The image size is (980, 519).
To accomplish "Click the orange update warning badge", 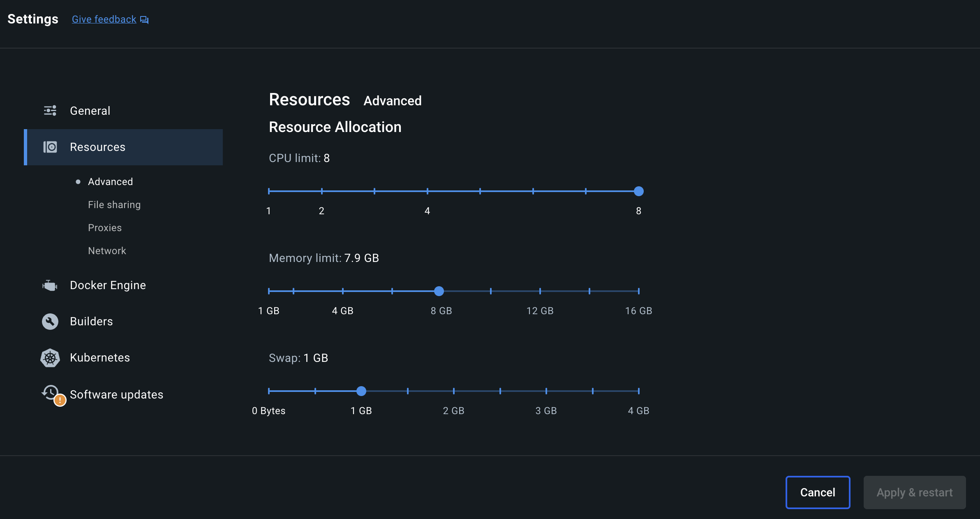I will click(60, 400).
